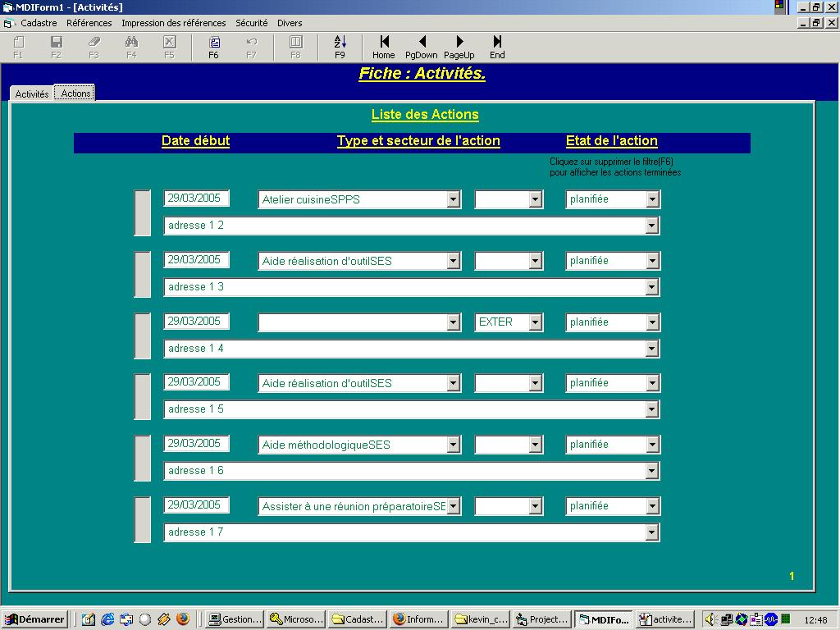Click the F4 binoculars search icon
Image resolution: width=840 pixels, height=630 pixels.
131,43
